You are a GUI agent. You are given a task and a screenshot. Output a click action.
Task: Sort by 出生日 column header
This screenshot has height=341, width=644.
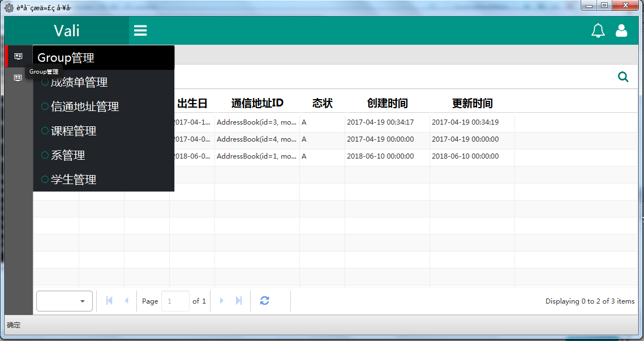click(192, 103)
